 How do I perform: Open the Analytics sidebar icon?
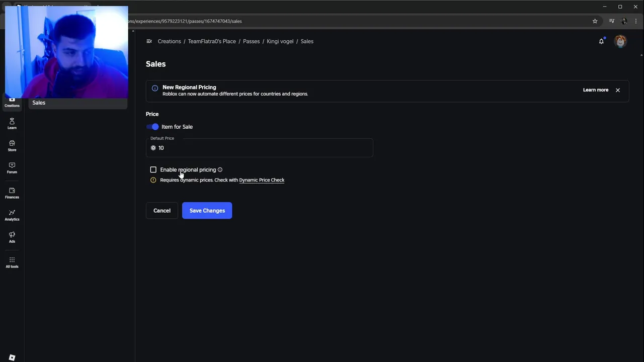pyautogui.click(x=12, y=215)
